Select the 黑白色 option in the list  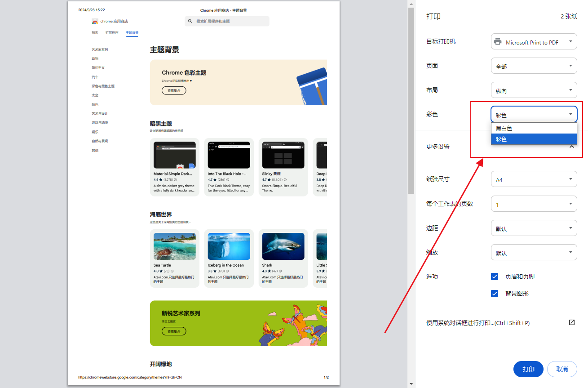[534, 128]
